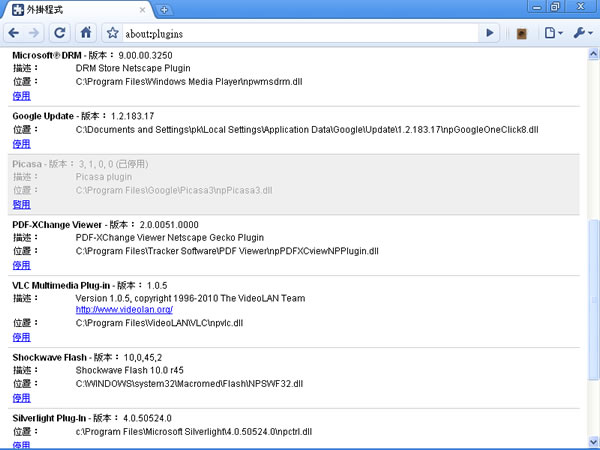The width and height of the screenshot is (600, 450).
Task: Open the home page icon
Action: coord(86,33)
